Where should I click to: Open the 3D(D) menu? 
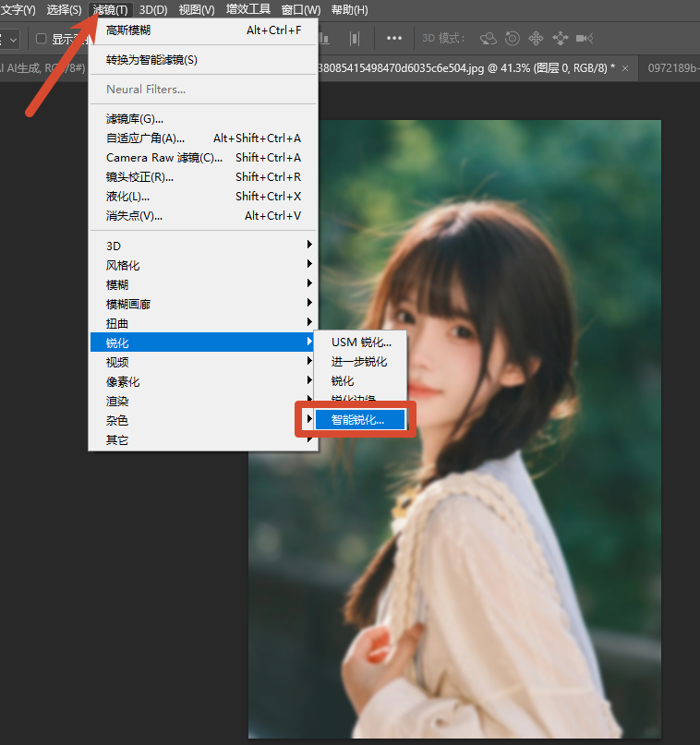(153, 10)
